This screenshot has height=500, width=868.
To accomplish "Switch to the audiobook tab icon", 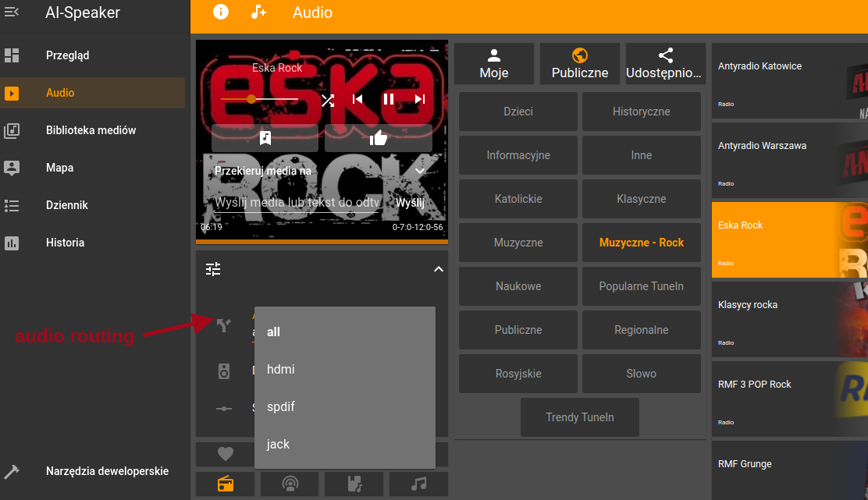I will [x=354, y=484].
